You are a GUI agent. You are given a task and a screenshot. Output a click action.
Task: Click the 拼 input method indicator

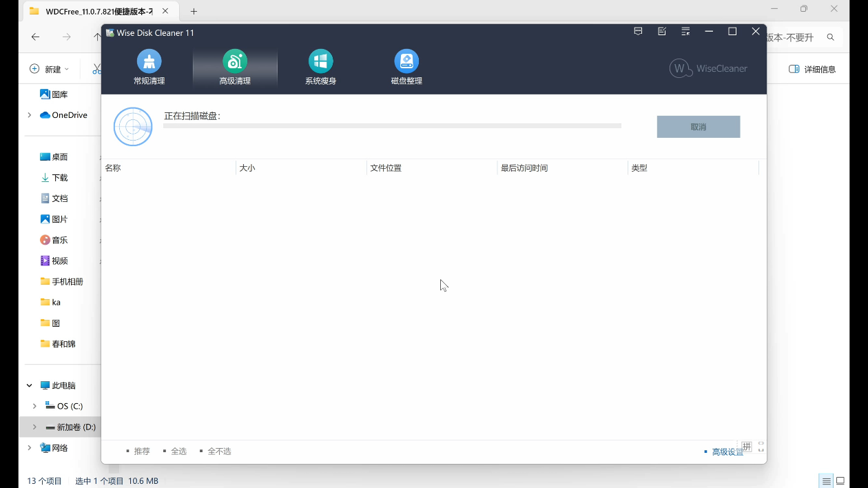click(746, 447)
